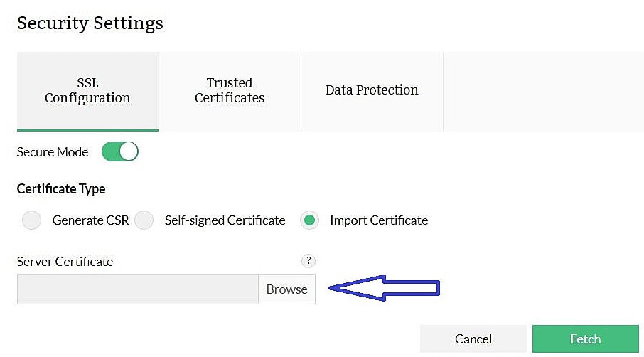This screenshot has height=357, width=644.
Task: Click the "Import Certificate" label text
Action: (379, 220)
